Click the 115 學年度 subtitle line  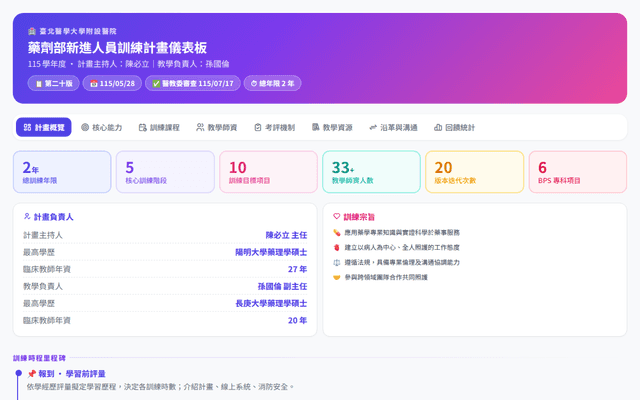(x=129, y=64)
